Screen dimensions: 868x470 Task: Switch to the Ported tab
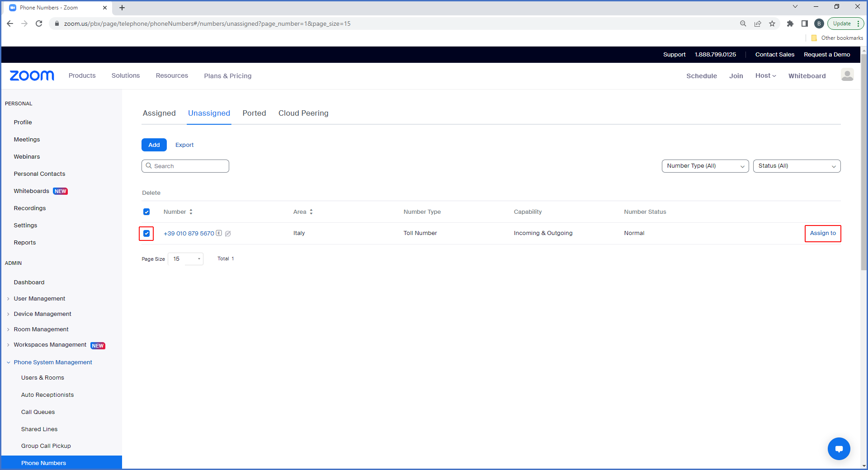[x=254, y=113]
